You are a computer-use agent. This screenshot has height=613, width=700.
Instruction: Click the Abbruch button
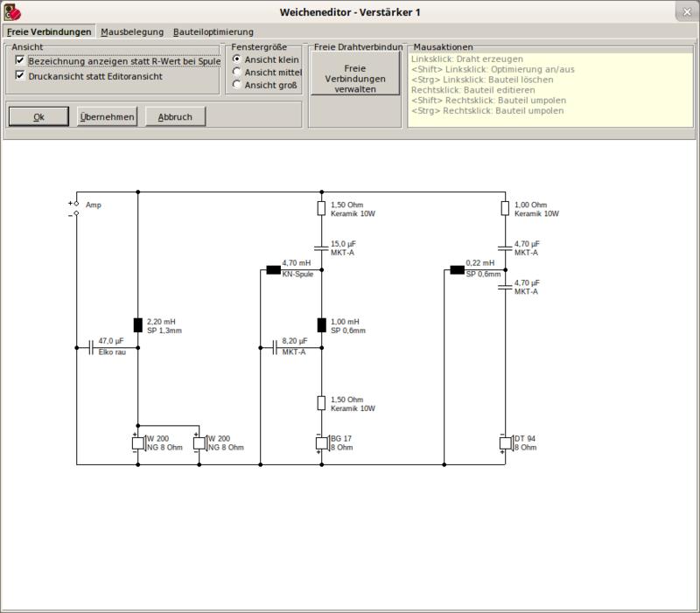click(x=175, y=116)
